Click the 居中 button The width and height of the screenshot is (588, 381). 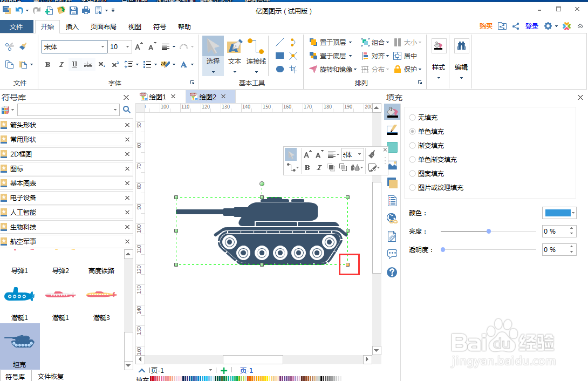pyautogui.click(x=405, y=56)
